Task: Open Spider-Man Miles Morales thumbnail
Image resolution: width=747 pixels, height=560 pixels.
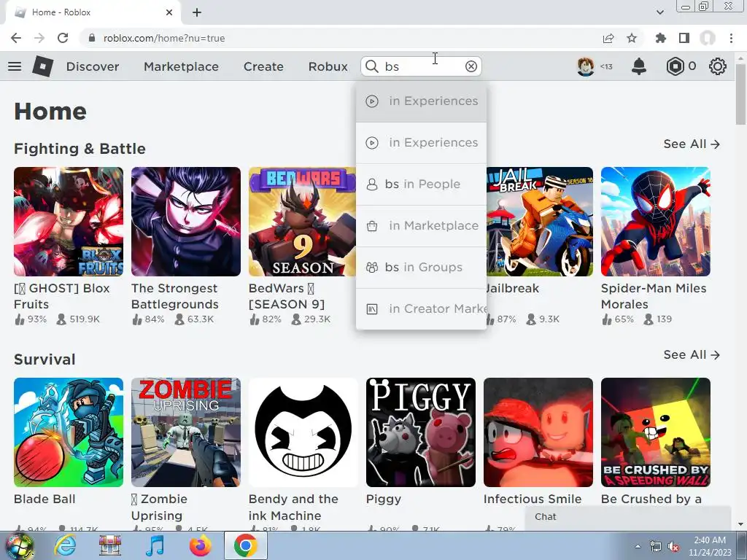Action: coord(656,222)
